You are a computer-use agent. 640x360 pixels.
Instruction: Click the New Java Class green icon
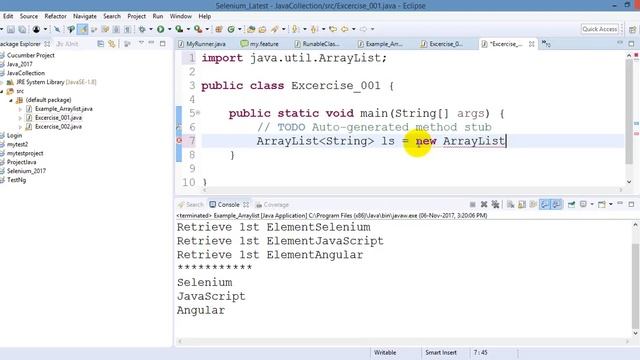(x=231, y=29)
